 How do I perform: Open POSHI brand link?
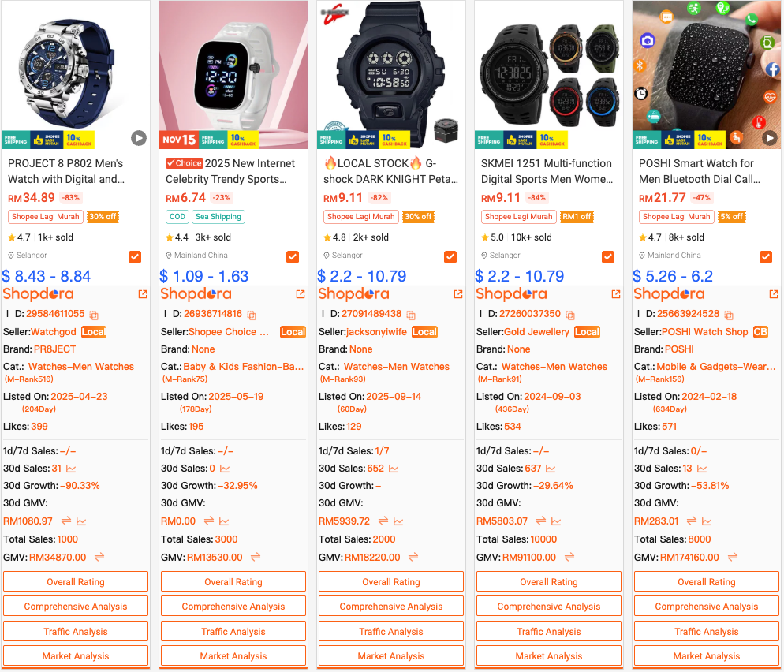click(679, 349)
